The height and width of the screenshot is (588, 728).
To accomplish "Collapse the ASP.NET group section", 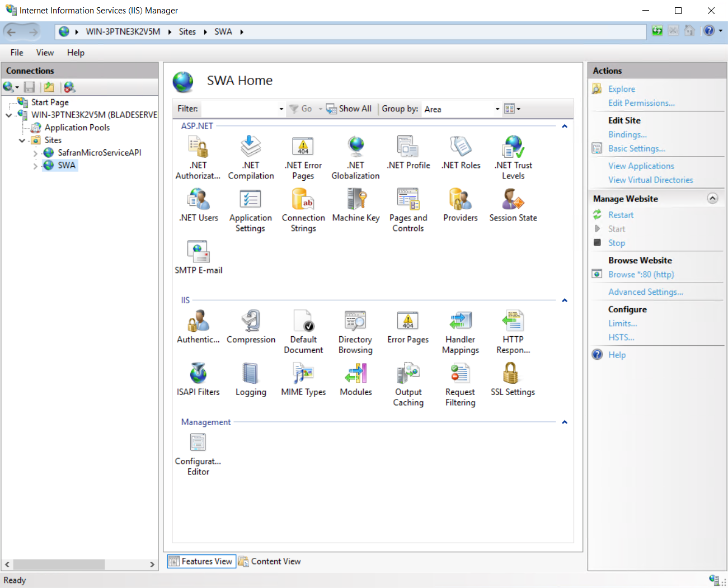I will pyautogui.click(x=565, y=126).
